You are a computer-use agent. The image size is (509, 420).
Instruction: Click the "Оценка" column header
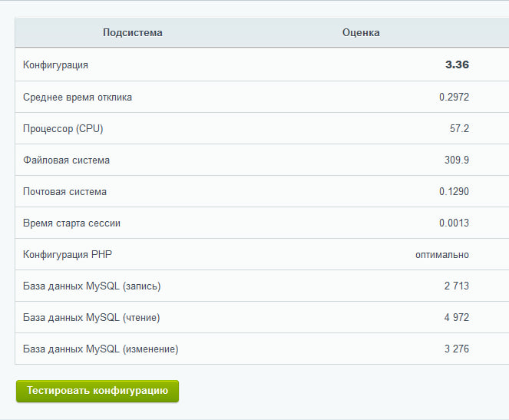click(x=361, y=33)
